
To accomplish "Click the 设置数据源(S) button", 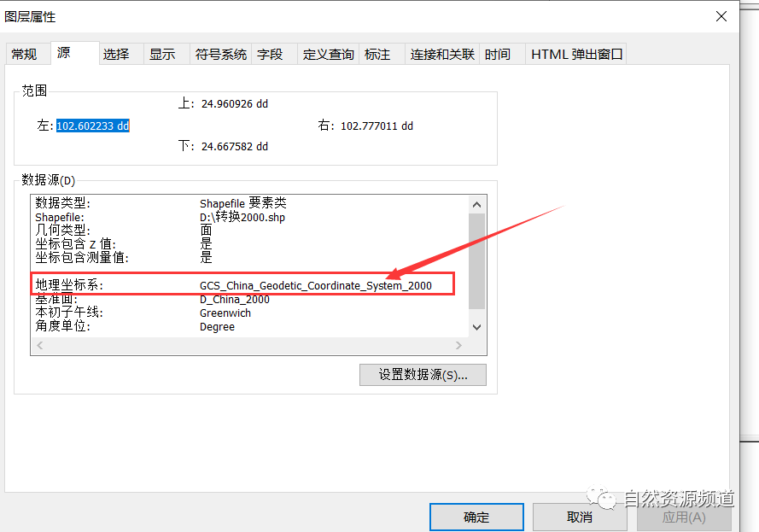I will (x=423, y=375).
